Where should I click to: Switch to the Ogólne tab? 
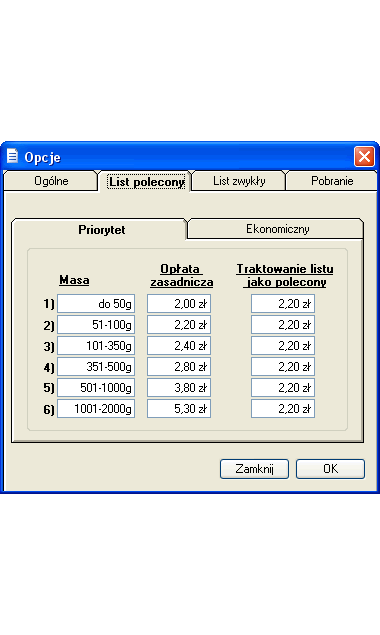point(51,181)
